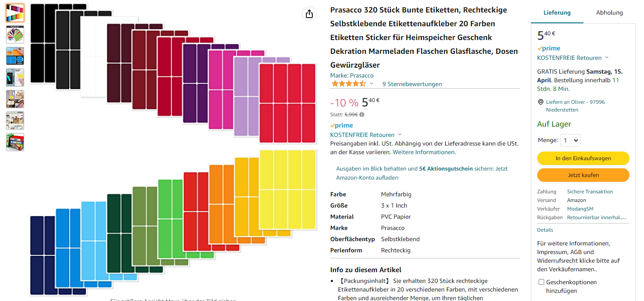Open the phone with blue label thumbnail
The height and width of the screenshot is (301, 644).
[15, 78]
